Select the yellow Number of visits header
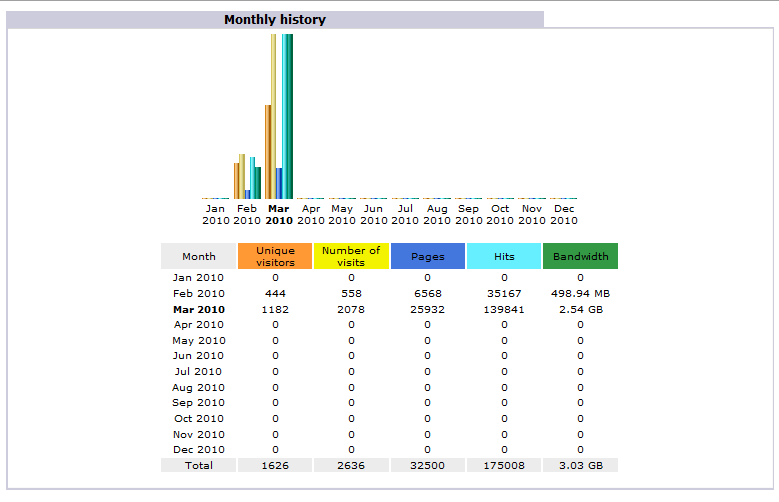This screenshot has width=779, height=502. [x=351, y=256]
